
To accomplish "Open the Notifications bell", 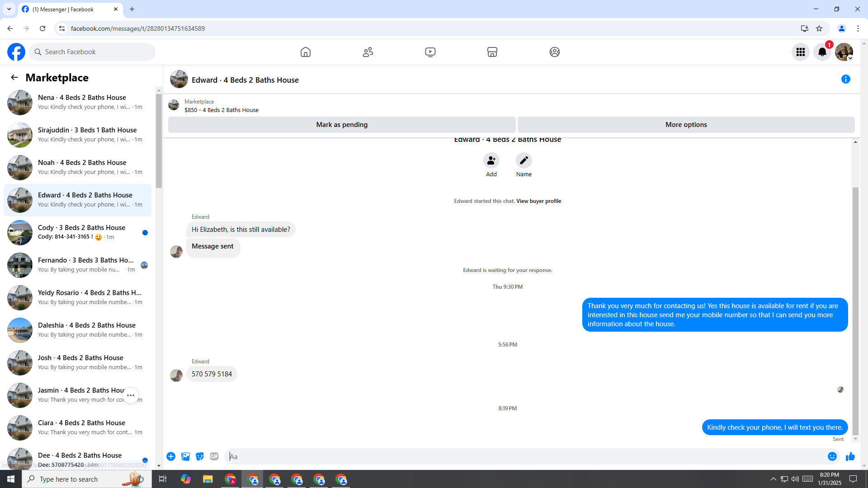I will click(822, 52).
